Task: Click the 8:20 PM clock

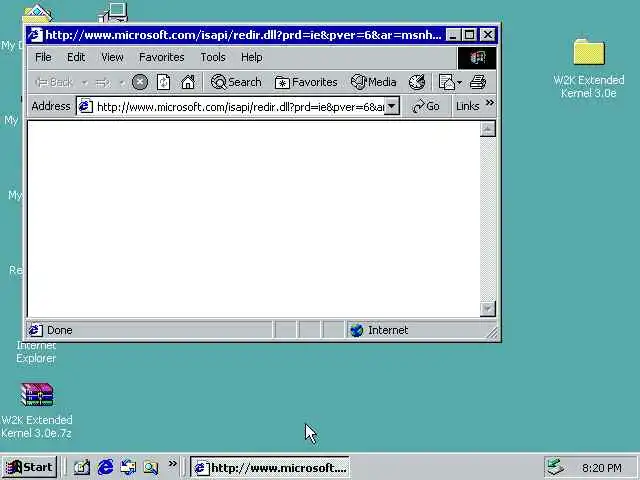Action: point(602,467)
